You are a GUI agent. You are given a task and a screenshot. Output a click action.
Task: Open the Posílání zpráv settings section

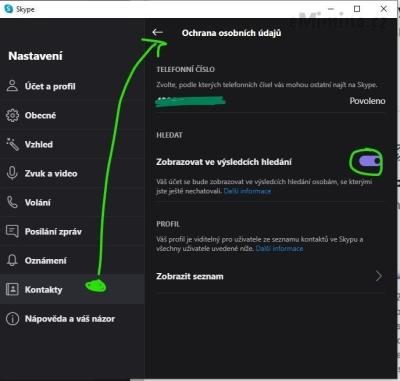tap(72, 231)
